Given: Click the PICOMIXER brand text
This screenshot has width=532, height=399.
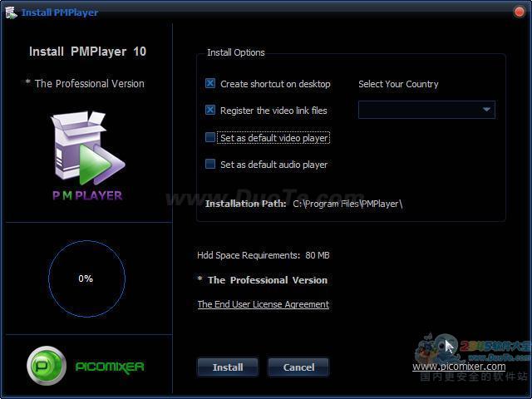Looking at the screenshot, I should click(110, 367).
